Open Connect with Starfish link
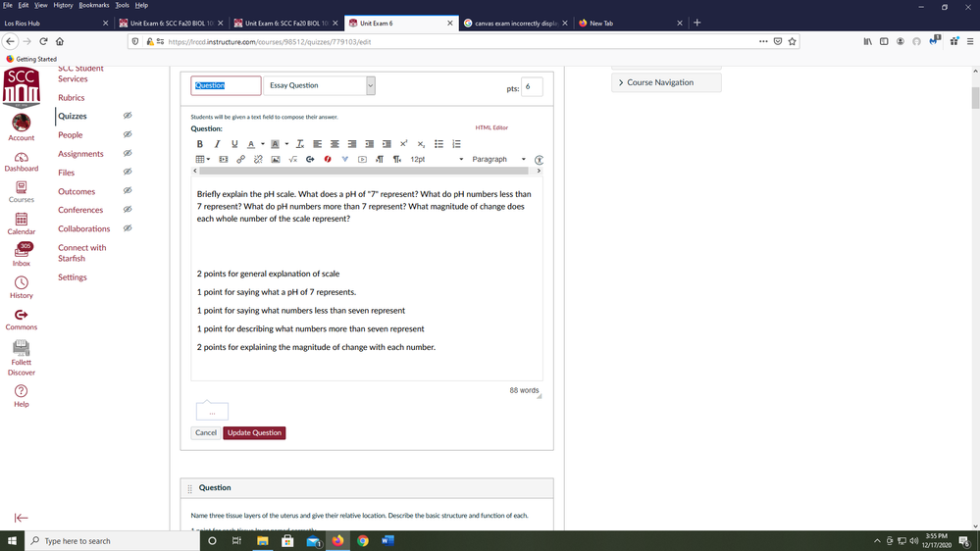 81,253
